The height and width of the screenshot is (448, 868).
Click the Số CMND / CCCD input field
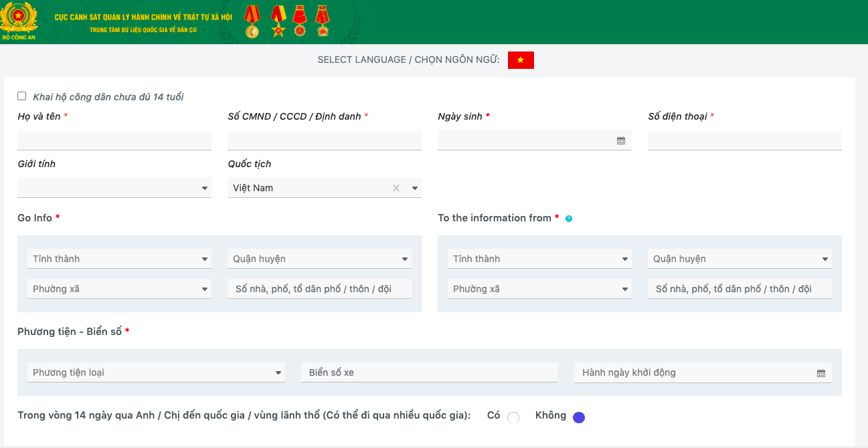pyautogui.click(x=325, y=140)
